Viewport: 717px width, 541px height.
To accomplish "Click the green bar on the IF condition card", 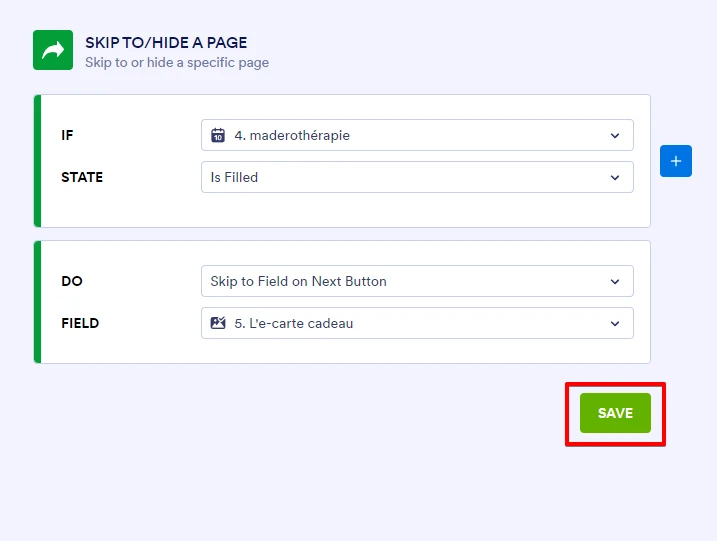I will [38, 161].
